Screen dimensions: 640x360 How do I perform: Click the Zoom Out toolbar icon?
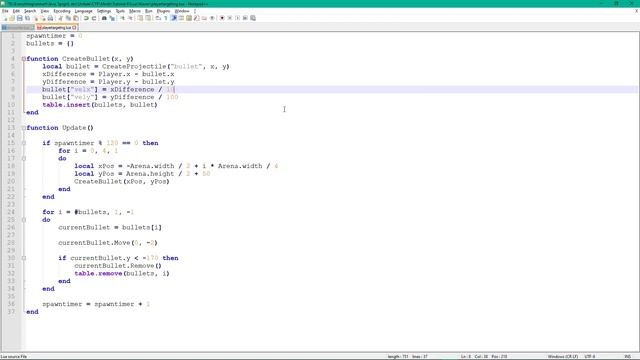pyautogui.click(x=131, y=18)
